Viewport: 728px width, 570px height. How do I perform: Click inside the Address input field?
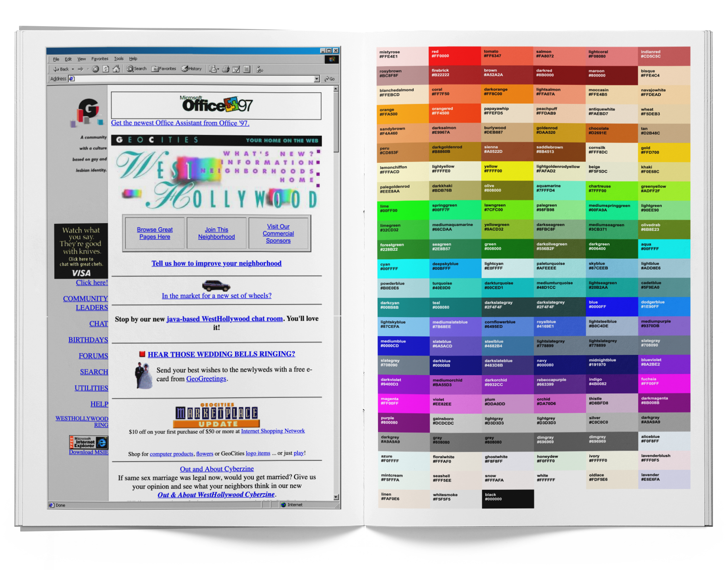coord(194,79)
